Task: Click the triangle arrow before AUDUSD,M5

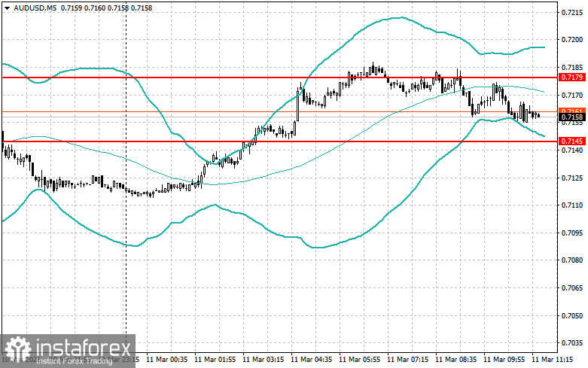Action: [x=7, y=8]
